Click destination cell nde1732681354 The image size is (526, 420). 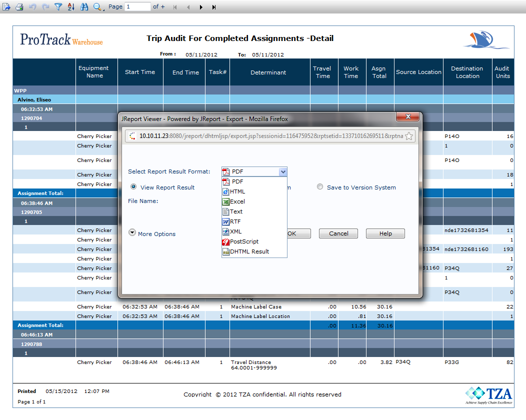[466, 230]
